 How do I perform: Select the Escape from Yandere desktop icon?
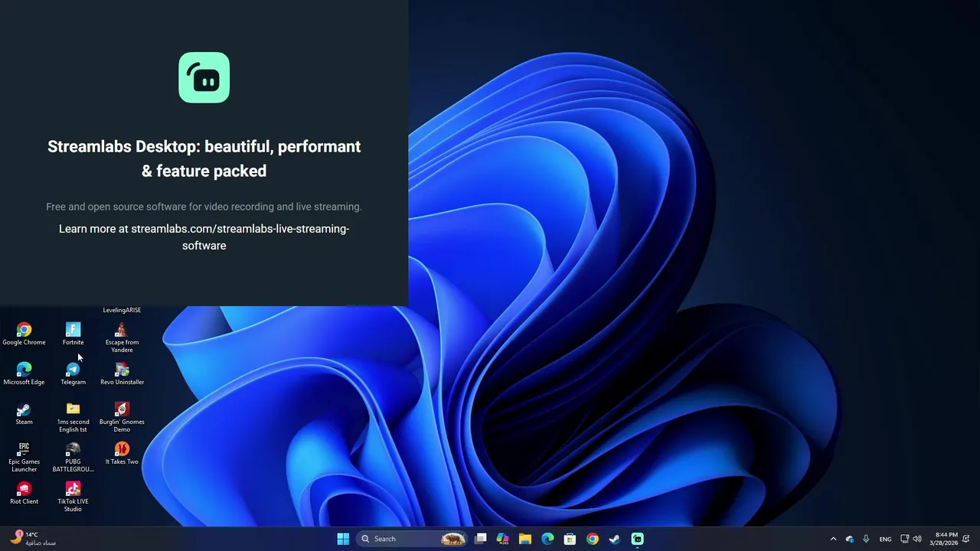point(122,338)
